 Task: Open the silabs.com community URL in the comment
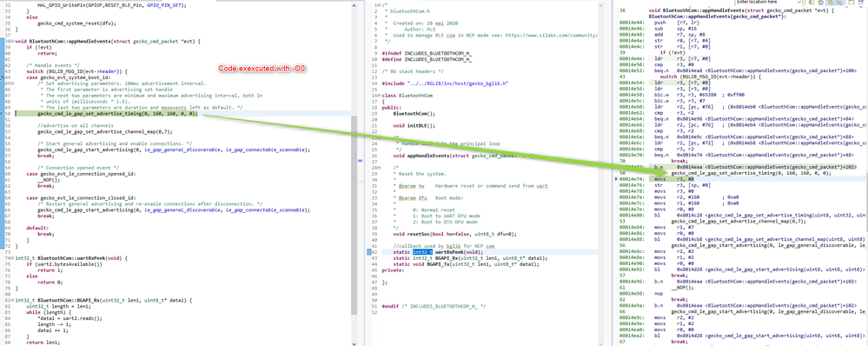click(551, 36)
